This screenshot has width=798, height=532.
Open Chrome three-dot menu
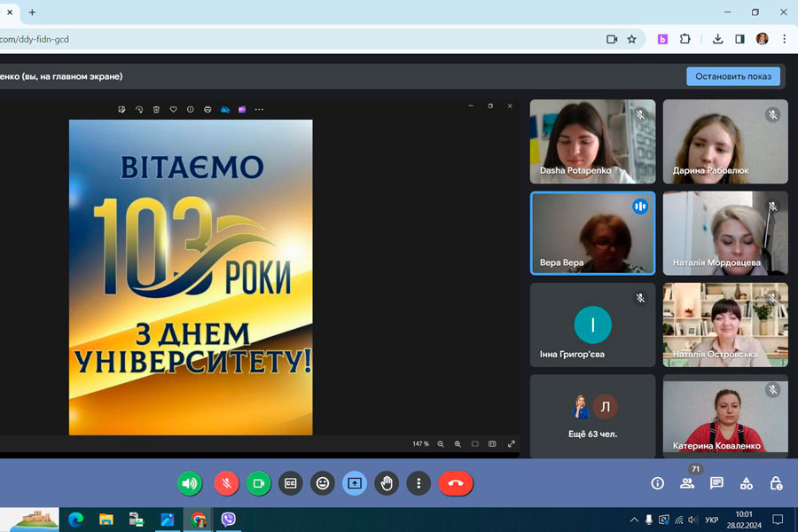pos(785,39)
